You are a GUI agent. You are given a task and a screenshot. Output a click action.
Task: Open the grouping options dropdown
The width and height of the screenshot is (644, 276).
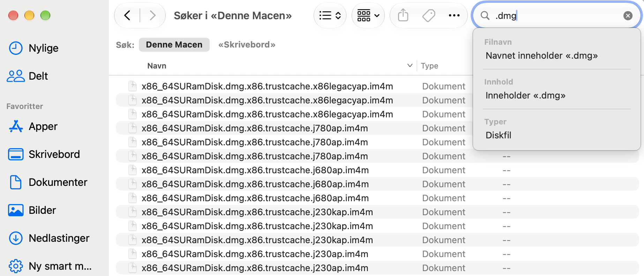tap(368, 15)
